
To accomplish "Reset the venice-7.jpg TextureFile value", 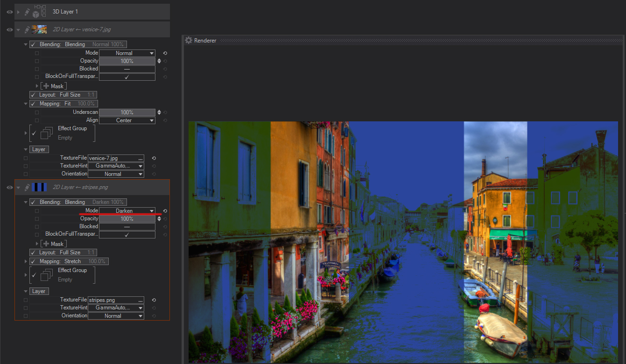I will [154, 158].
